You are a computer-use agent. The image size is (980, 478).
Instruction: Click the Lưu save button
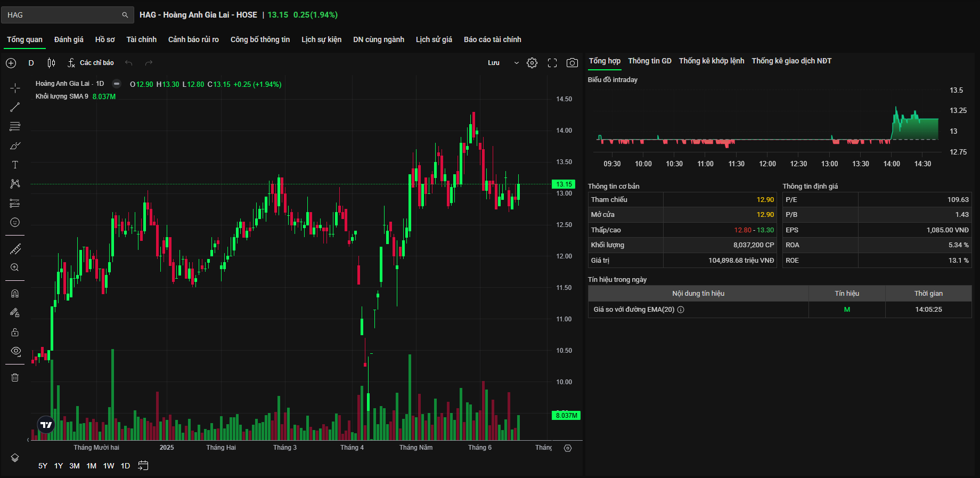point(494,63)
